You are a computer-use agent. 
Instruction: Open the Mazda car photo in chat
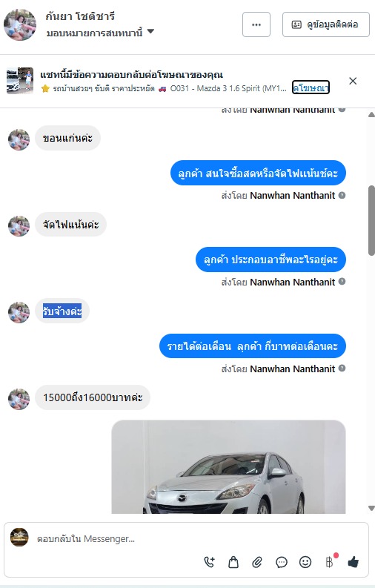[228, 466]
